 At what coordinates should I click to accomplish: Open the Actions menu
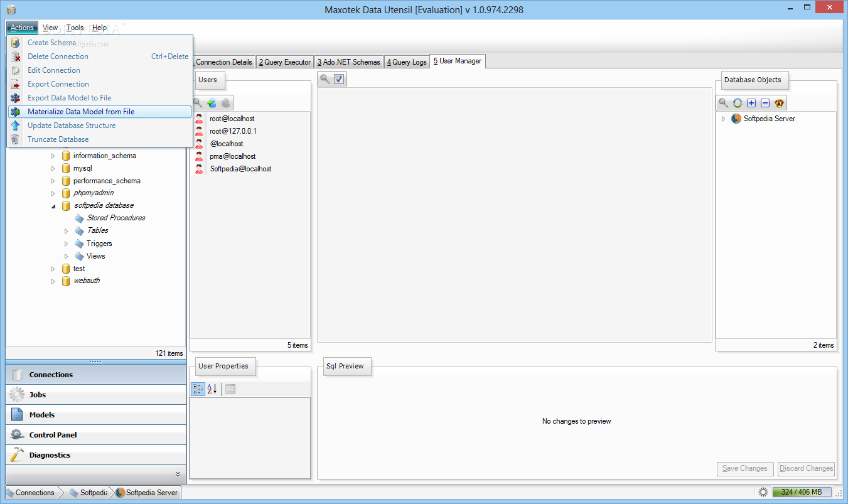coord(22,28)
